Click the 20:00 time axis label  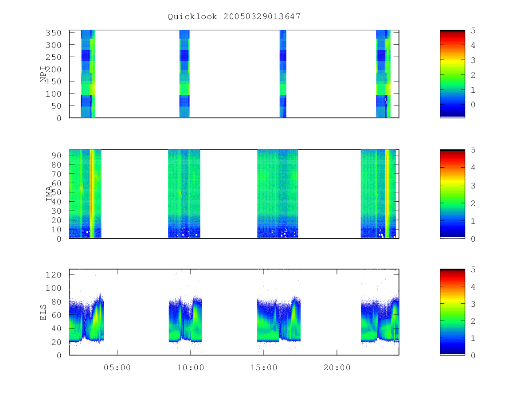coord(337,368)
